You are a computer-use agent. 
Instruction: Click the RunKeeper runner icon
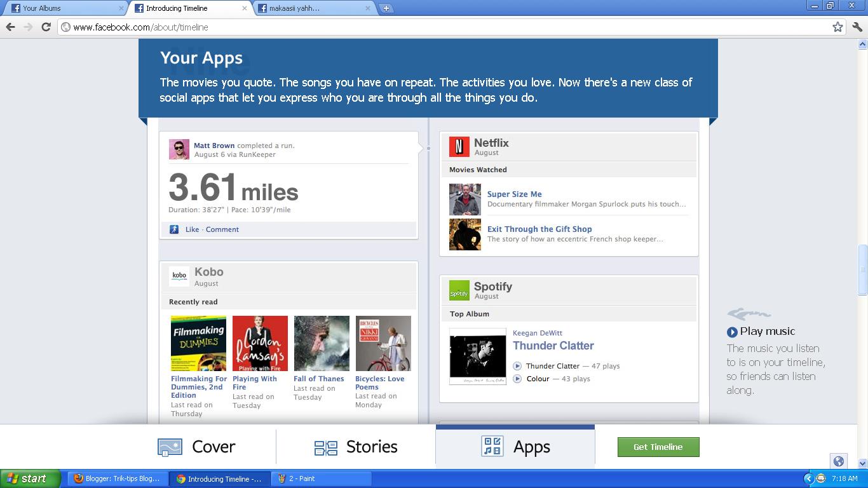coord(174,229)
